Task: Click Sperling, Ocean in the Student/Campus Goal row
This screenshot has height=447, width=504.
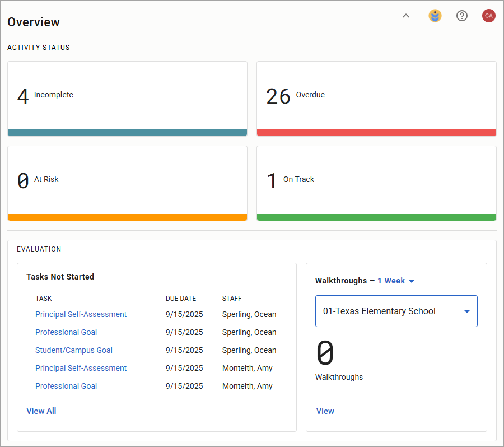Action: pos(249,350)
